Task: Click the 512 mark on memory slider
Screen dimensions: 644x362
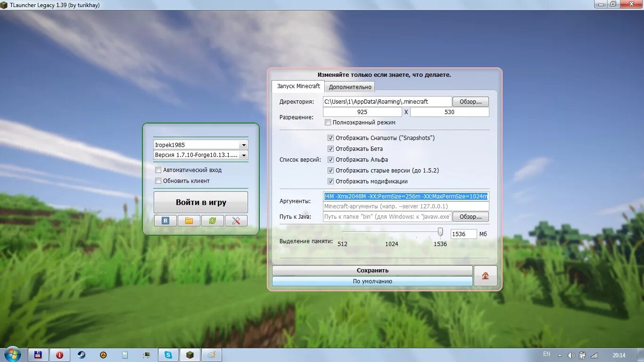Action: pos(342,244)
